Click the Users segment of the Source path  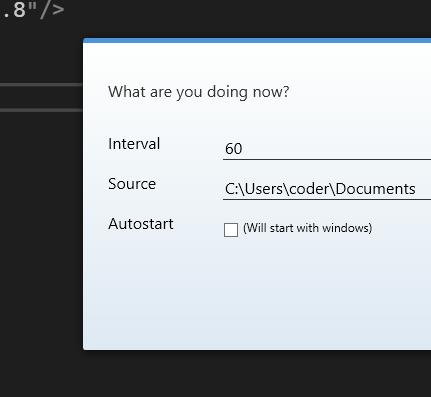pos(264,189)
